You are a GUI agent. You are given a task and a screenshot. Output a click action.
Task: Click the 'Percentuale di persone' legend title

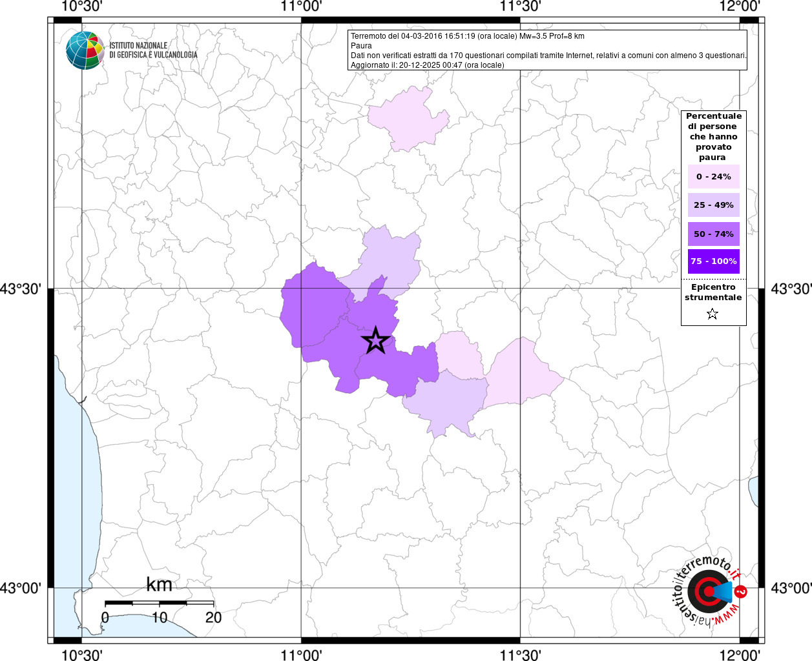(714, 136)
